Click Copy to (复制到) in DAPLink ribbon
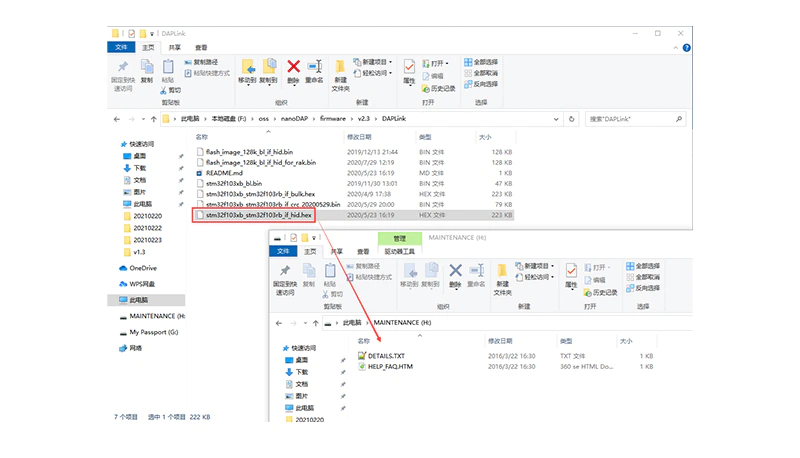Image resolution: width=800 pixels, height=458 pixels. click(x=268, y=72)
